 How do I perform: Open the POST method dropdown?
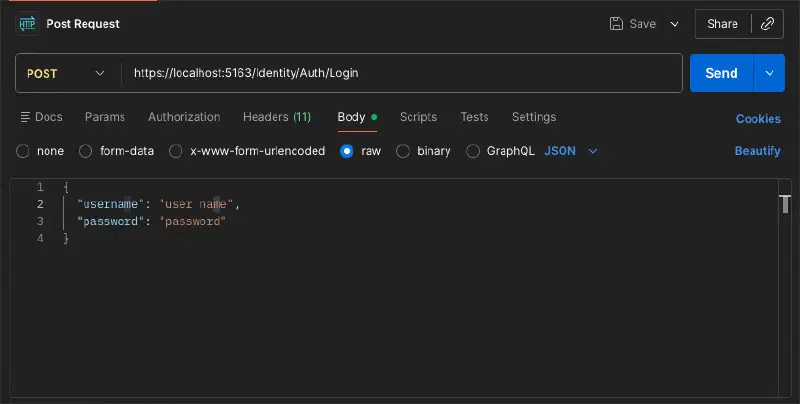[x=66, y=73]
